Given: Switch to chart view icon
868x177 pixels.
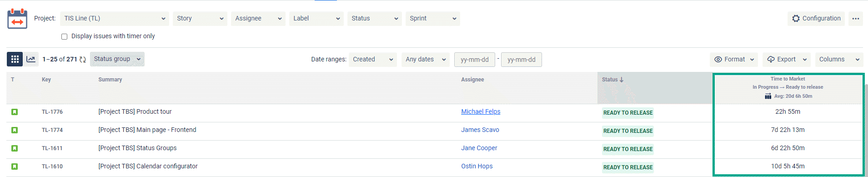Looking at the screenshot, I should (x=31, y=59).
